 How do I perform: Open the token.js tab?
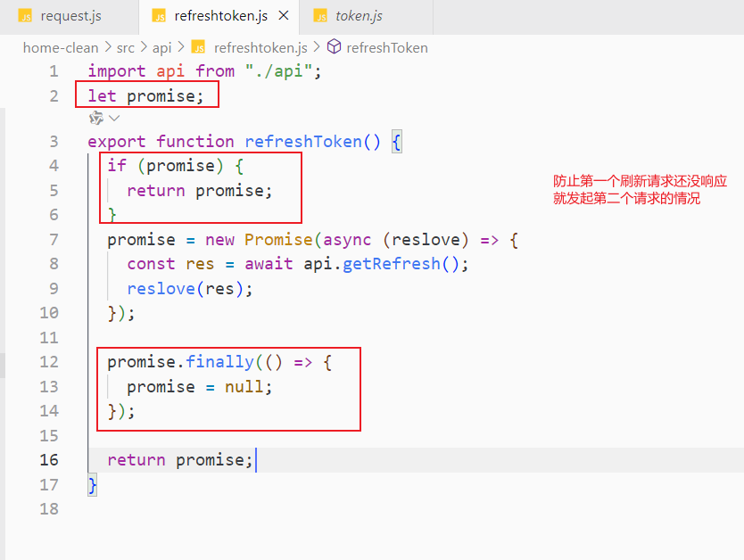click(x=367, y=17)
